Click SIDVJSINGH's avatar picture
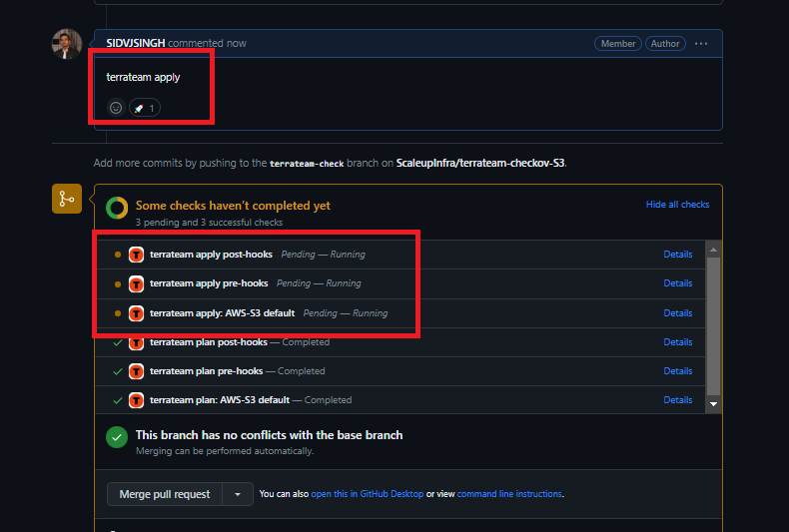This screenshot has height=532, width=789. point(67,44)
